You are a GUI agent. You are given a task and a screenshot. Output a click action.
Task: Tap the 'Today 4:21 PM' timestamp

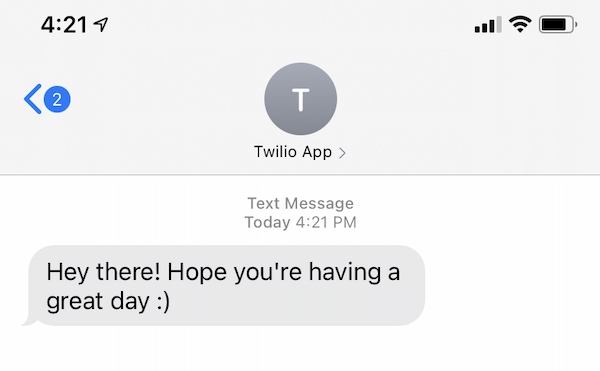click(x=300, y=222)
